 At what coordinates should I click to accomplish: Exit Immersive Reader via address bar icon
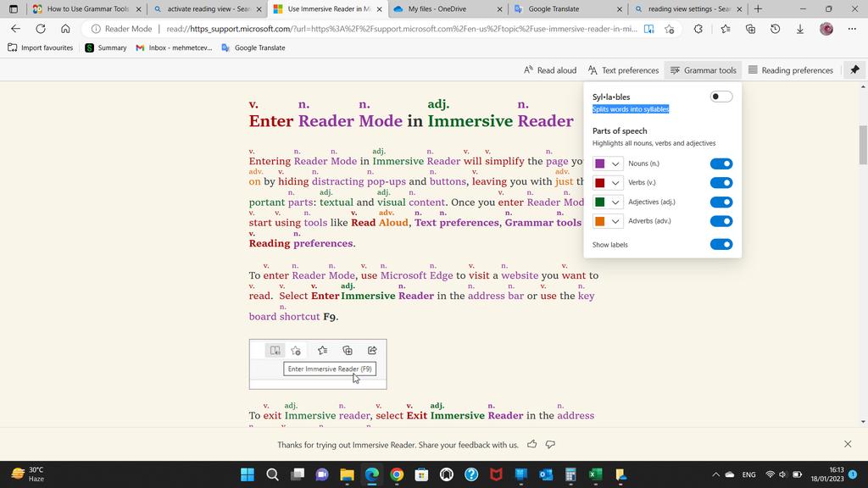tap(648, 29)
